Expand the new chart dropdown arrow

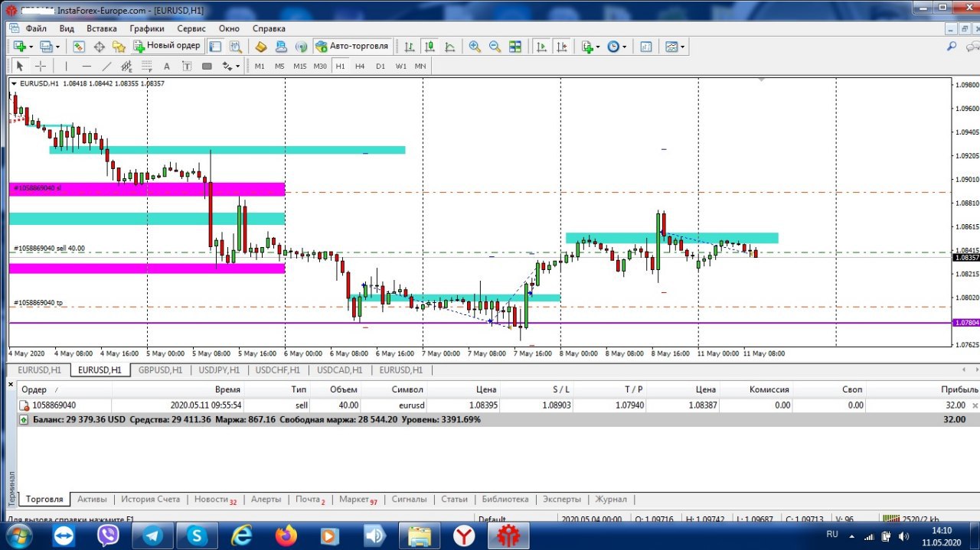click(x=31, y=46)
